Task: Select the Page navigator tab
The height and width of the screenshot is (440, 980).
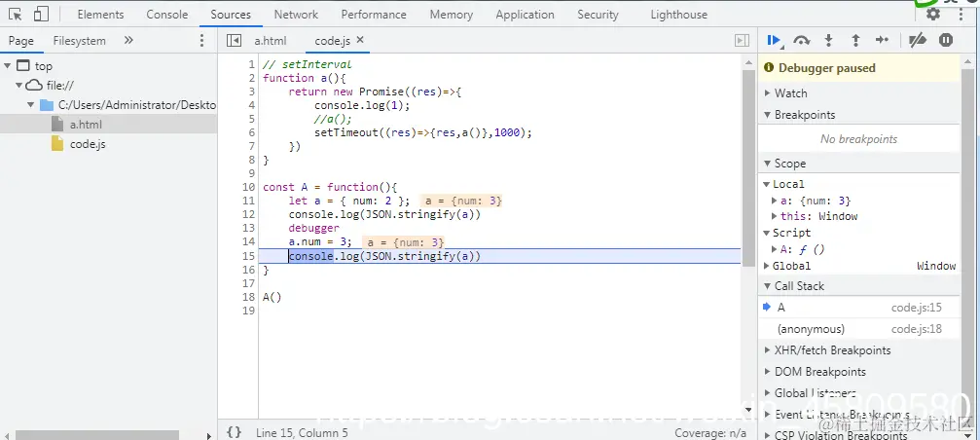Action: [x=20, y=41]
